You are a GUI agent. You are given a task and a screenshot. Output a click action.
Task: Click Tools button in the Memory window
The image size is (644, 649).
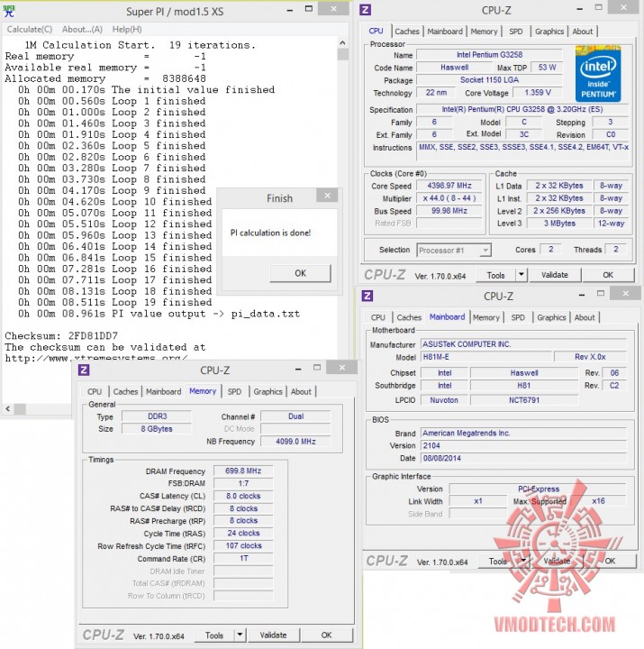click(214, 635)
